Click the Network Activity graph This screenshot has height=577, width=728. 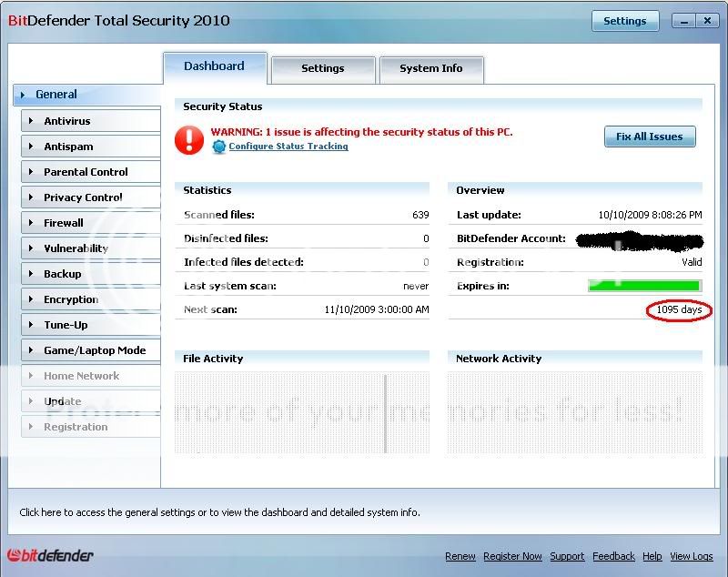575,412
